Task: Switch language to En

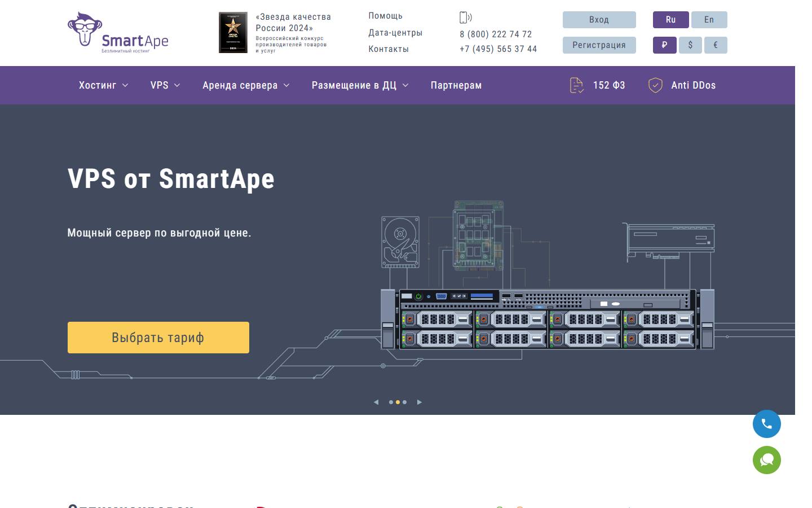Action: pos(709,20)
